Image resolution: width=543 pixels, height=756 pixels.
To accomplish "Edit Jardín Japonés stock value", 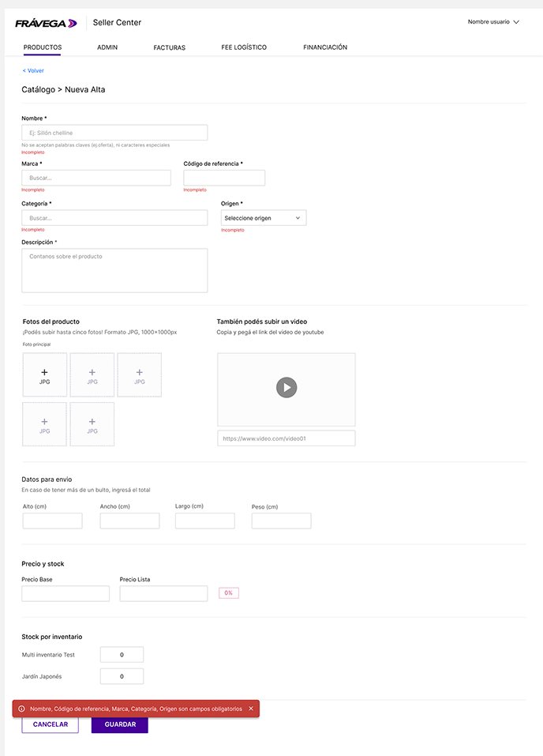I will 122,676.
